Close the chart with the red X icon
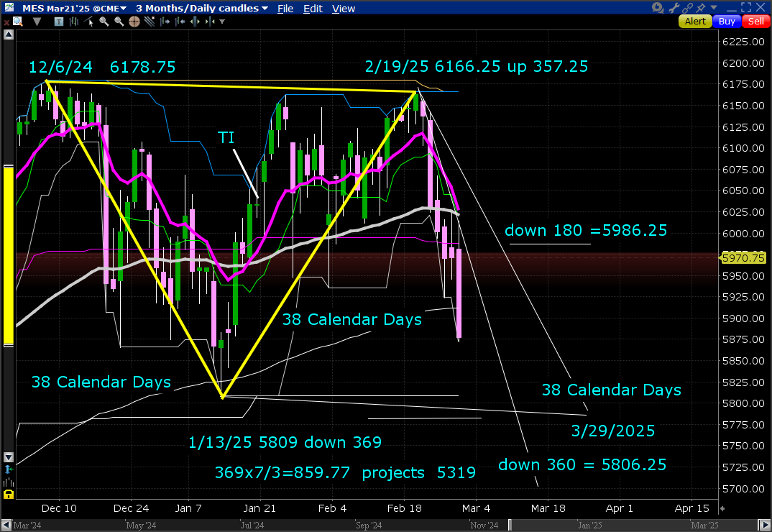This screenshot has width=772, height=532. (6, 22)
